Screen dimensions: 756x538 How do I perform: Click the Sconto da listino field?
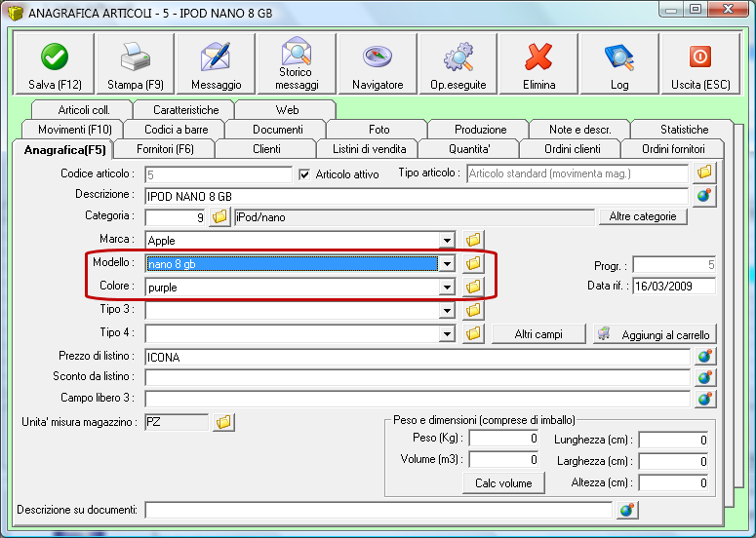pyautogui.click(x=418, y=377)
